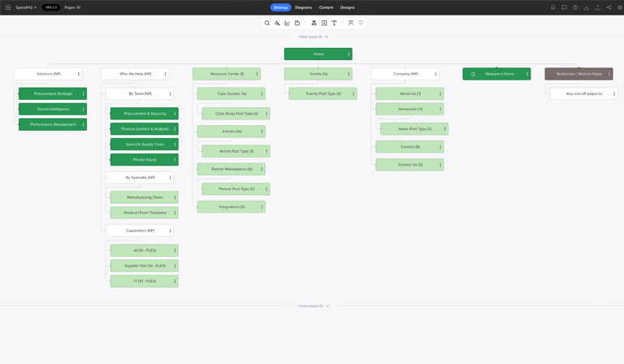Viewport: 624px width, 364px height.
Task: Select the By Specialty (NP) node
Action: click(x=140, y=177)
